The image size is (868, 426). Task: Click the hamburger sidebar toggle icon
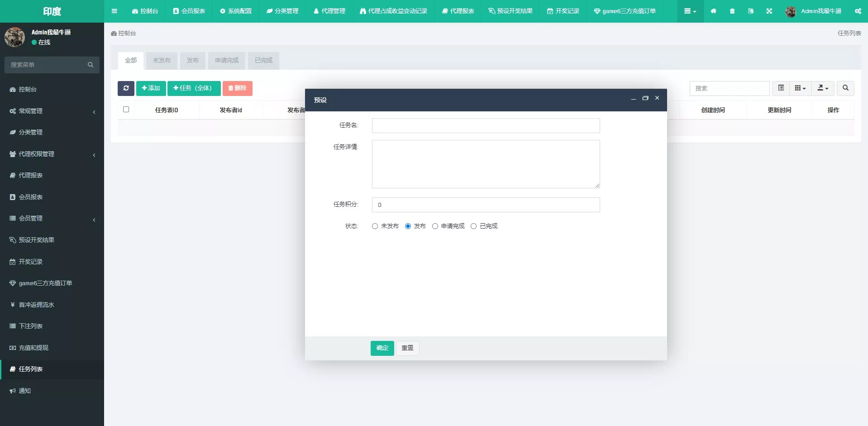(x=114, y=11)
